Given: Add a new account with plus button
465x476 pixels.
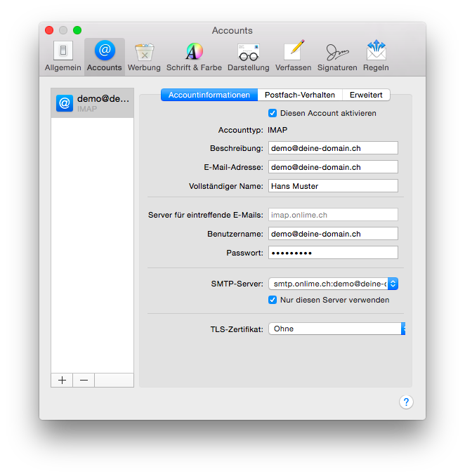Looking at the screenshot, I should pos(62,380).
